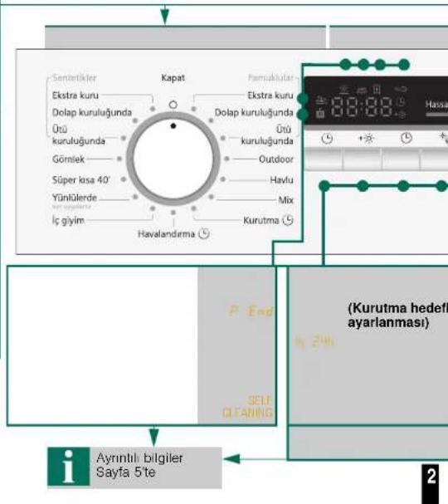This screenshot has height=504, width=448.
Task: Click the Pamuklular group heading
Action: click(270, 77)
